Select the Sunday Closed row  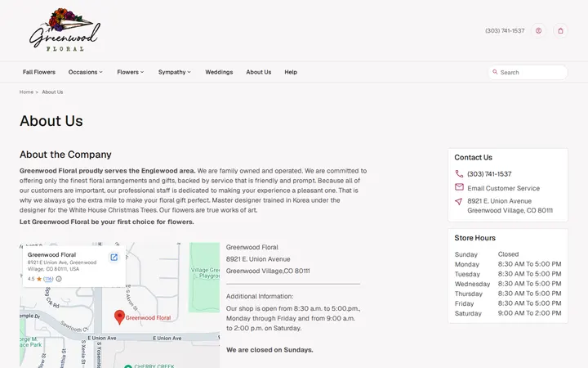[508, 254]
